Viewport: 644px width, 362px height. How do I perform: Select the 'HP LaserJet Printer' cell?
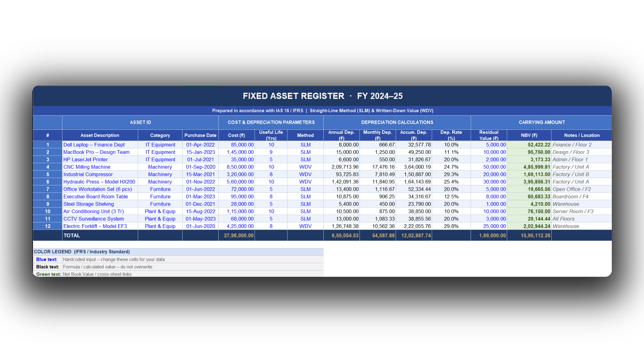[100, 160]
